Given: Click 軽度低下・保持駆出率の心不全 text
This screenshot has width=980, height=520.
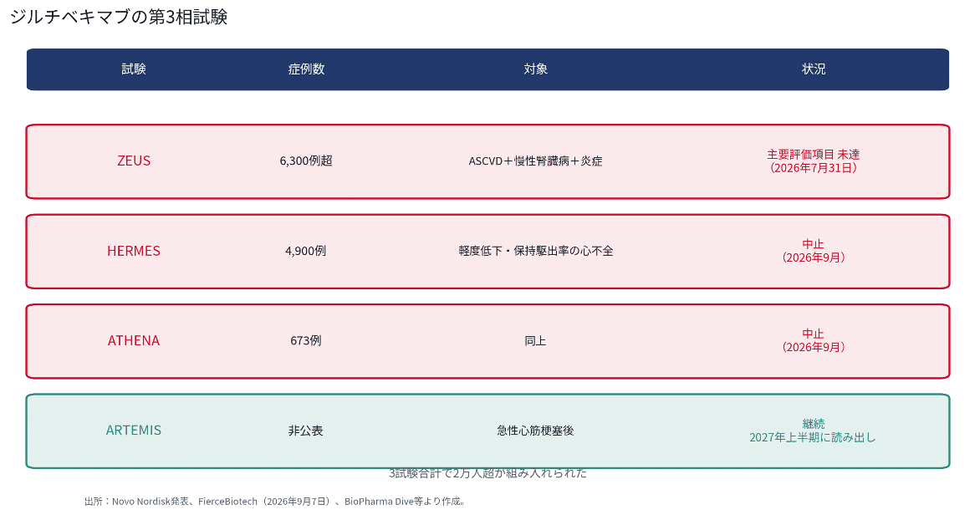Looking at the screenshot, I should pyautogui.click(x=536, y=251).
